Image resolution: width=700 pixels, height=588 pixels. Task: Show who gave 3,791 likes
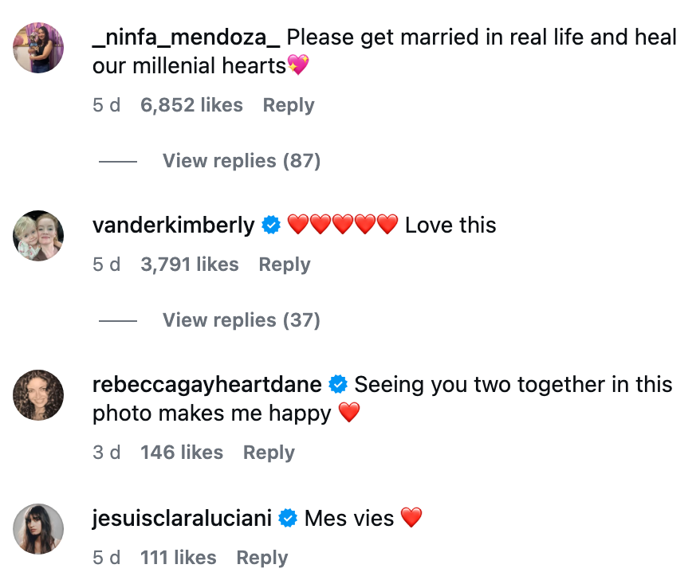(x=190, y=265)
